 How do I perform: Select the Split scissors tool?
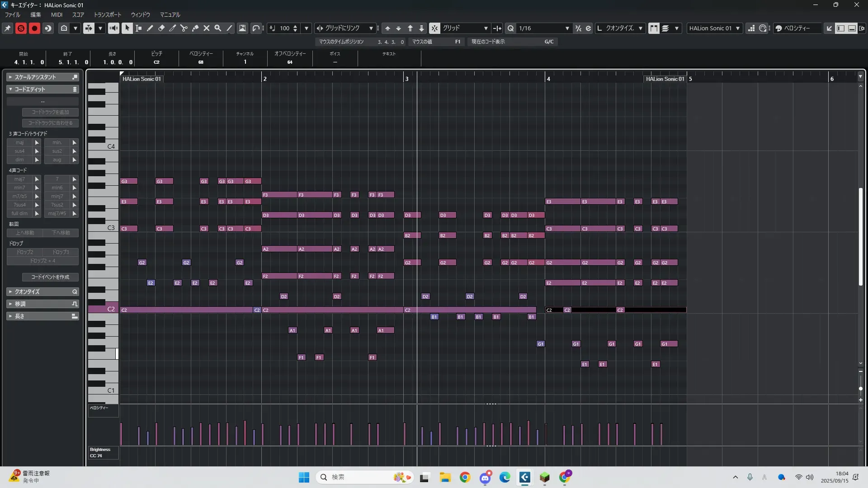coord(184,28)
